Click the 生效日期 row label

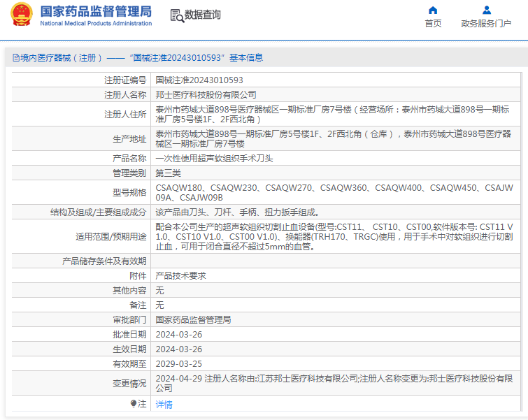tap(129, 349)
